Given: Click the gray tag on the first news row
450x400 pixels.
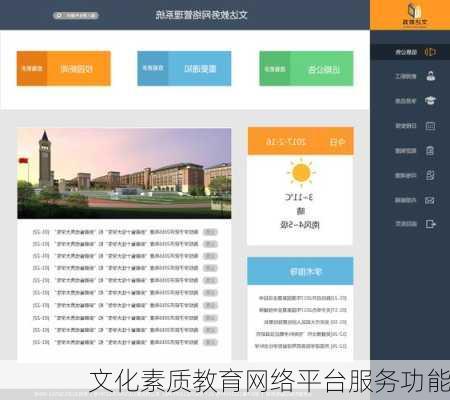Looking at the screenshot, I should pyautogui.click(x=210, y=232).
